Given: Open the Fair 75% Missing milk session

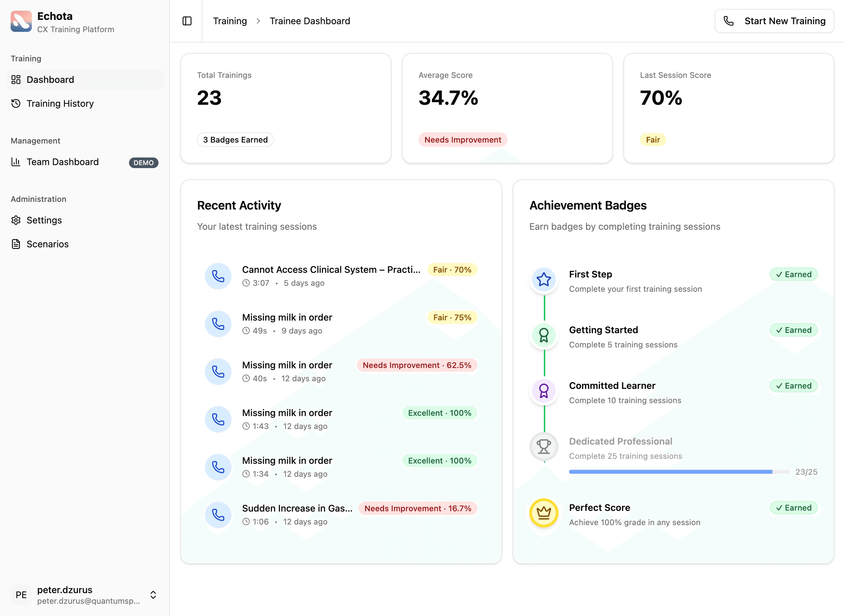Looking at the screenshot, I should (x=287, y=317).
